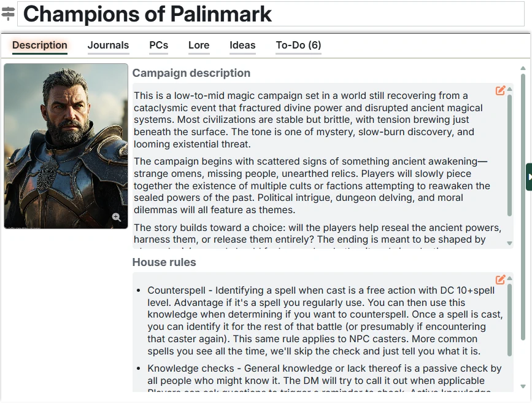Click the magnifier zoom icon on the image

pyautogui.click(x=117, y=217)
